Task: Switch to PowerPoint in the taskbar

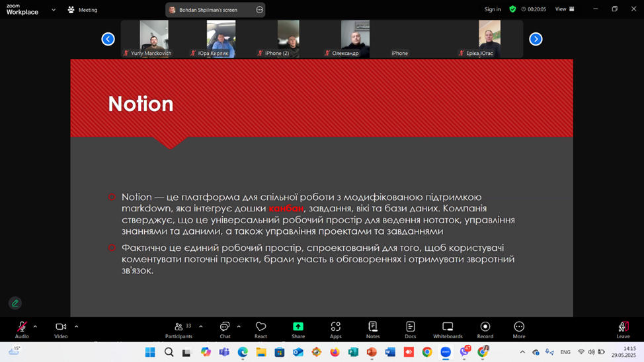Action: 372,352
